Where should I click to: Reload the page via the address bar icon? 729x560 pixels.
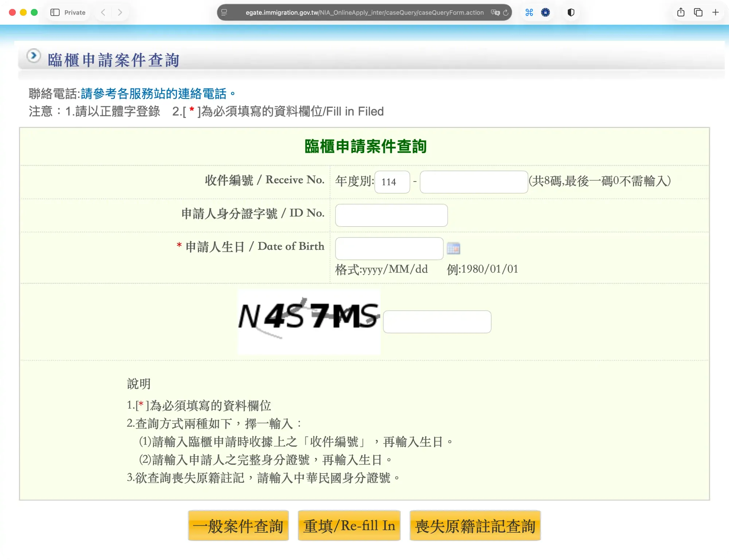(x=505, y=12)
